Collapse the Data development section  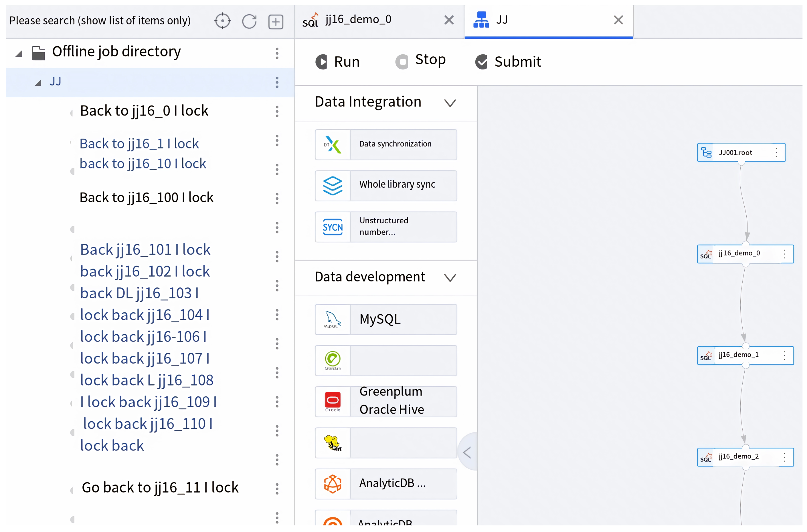pyautogui.click(x=450, y=278)
